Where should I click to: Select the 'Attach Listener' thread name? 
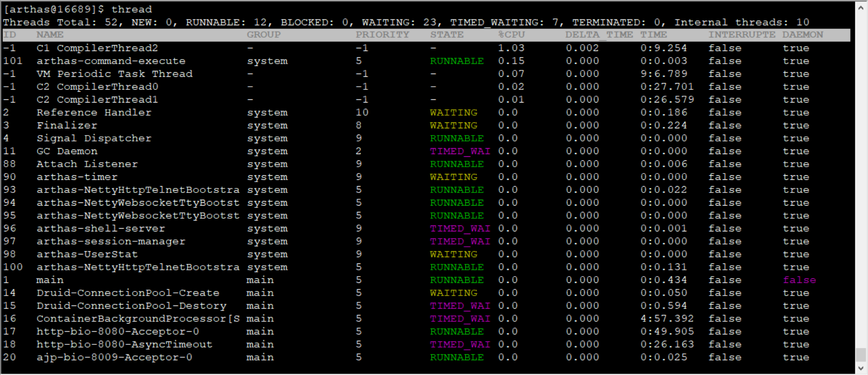pos(87,164)
